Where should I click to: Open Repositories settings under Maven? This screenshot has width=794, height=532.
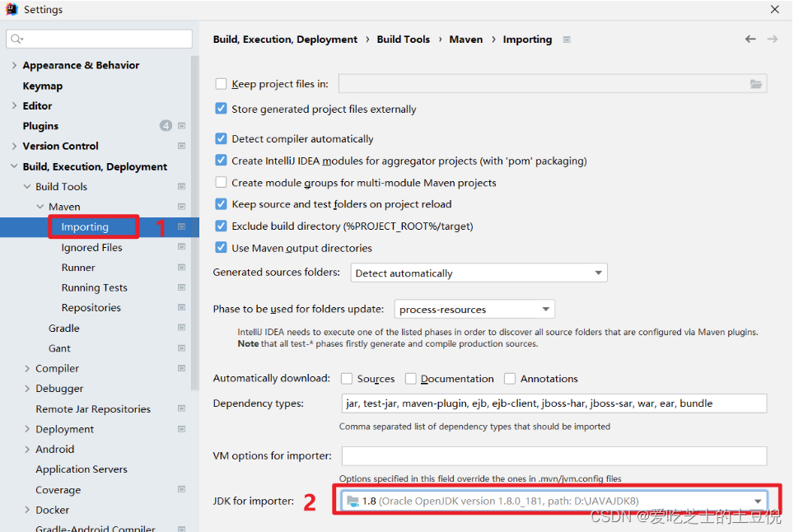(91, 307)
